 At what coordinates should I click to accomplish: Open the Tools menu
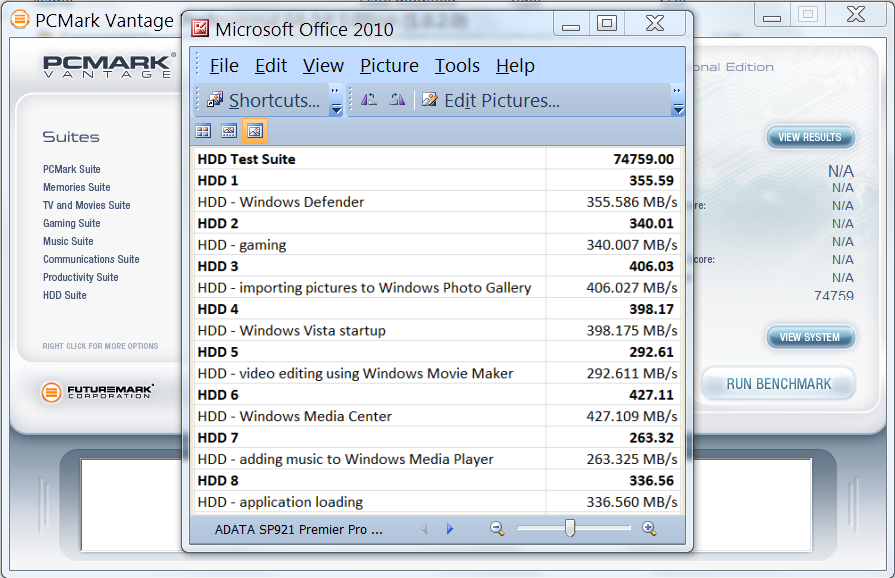click(x=457, y=66)
